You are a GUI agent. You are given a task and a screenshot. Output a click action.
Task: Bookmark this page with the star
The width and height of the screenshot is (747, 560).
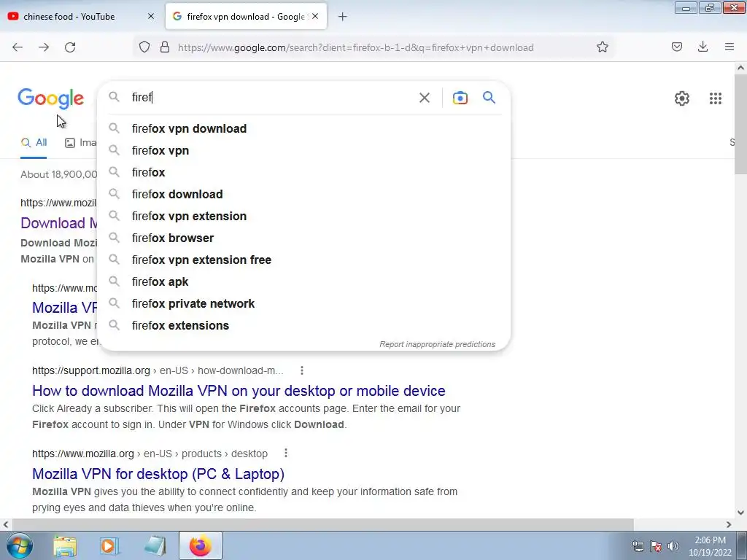tap(602, 47)
